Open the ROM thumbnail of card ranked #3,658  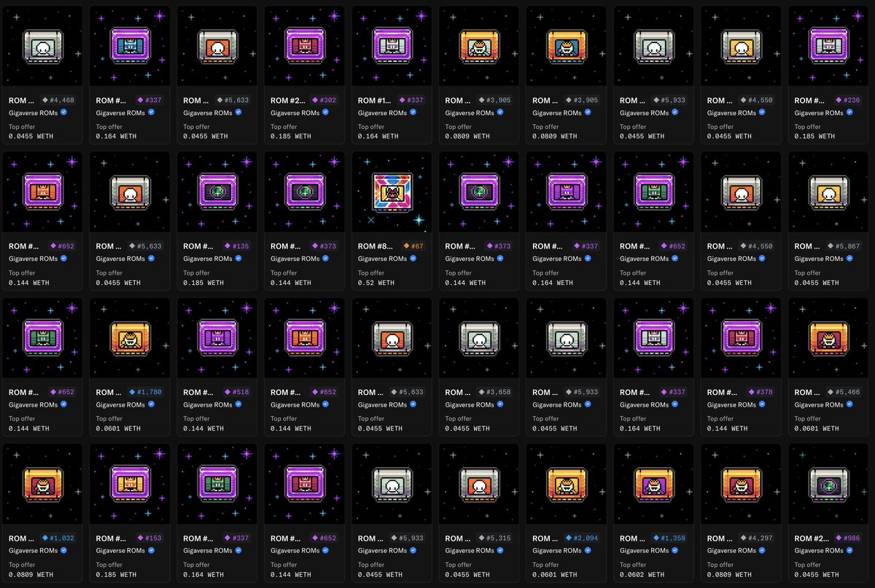[x=478, y=338]
